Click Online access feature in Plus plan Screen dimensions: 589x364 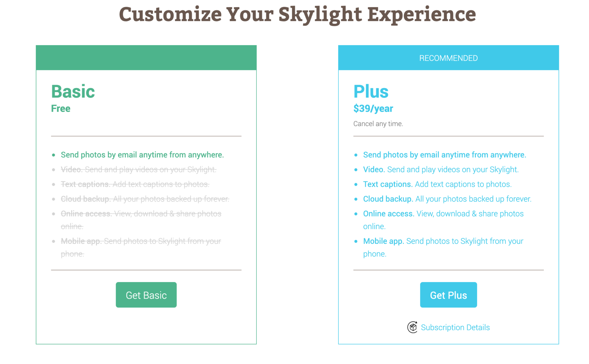443,213
